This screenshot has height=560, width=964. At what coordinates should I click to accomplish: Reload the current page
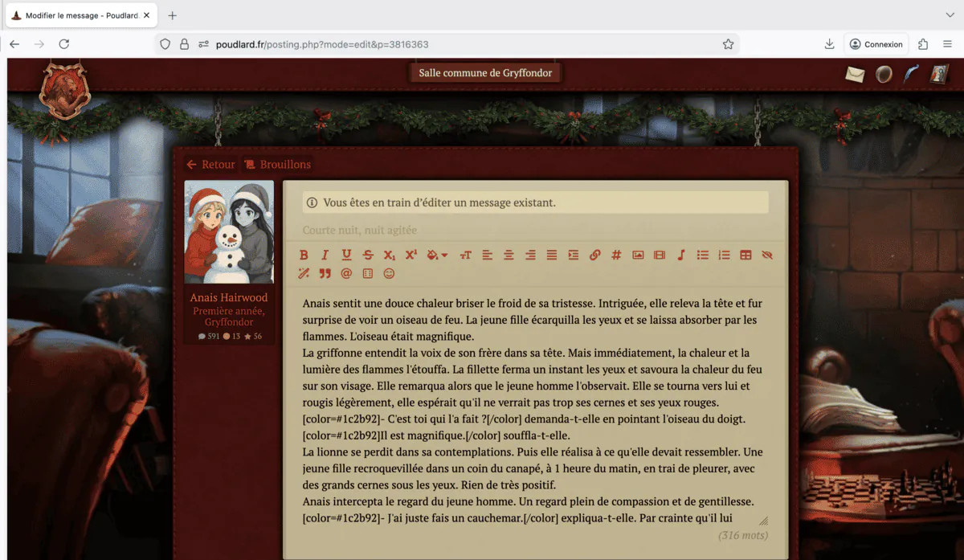[x=64, y=44]
